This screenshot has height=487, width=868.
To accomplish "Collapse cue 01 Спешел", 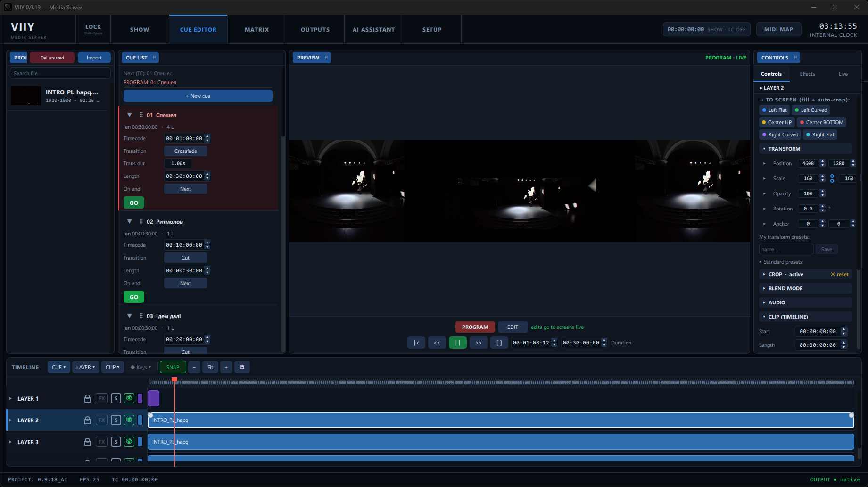I will 129,115.
